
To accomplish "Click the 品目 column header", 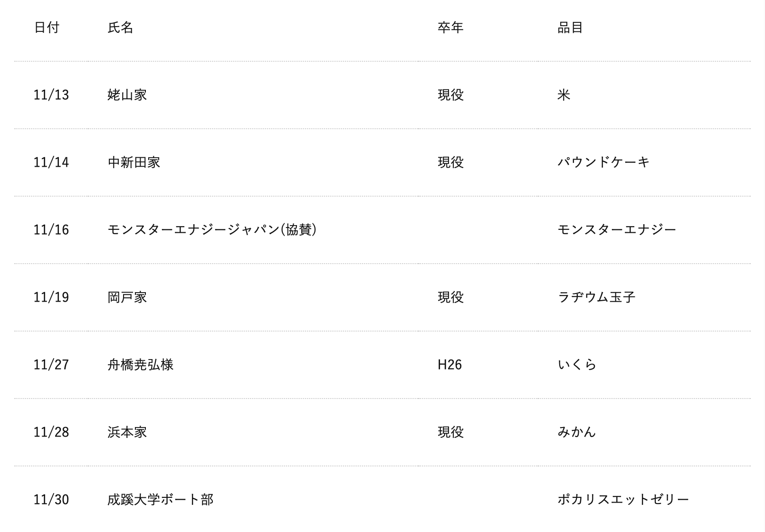I will tap(570, 28).
